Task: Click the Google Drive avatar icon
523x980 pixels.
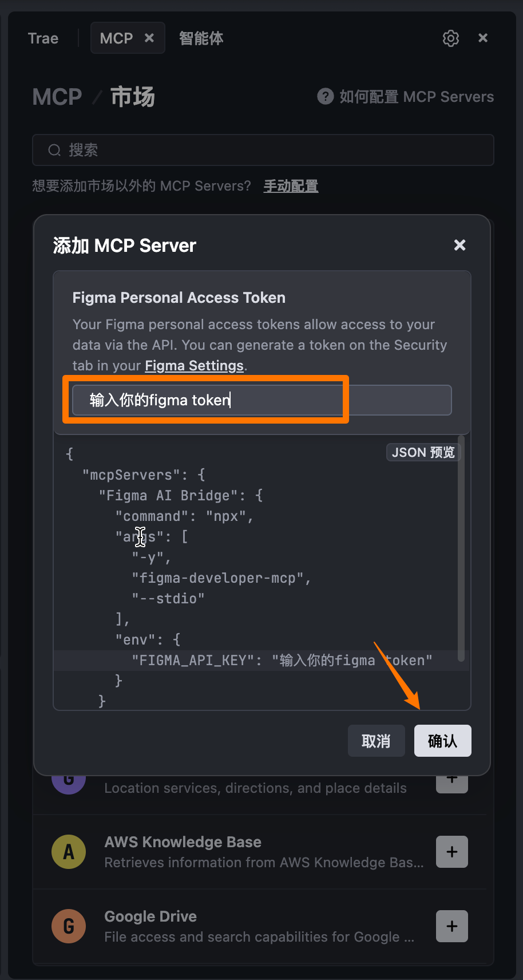Action: 69,926
